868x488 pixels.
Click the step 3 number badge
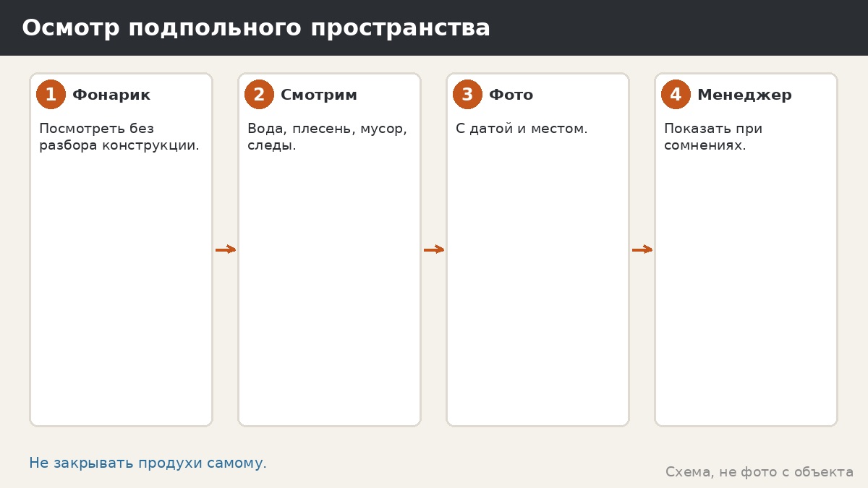coord(467,95)
